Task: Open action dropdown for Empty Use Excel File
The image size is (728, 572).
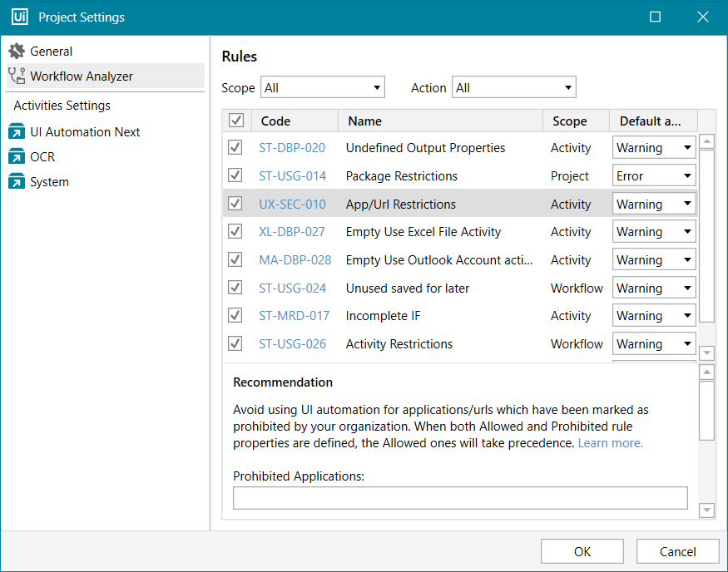Action: [x=654, y=231]
